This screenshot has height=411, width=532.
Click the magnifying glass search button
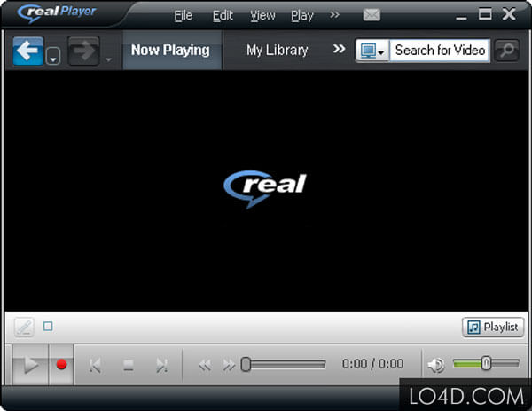point(507,51)
